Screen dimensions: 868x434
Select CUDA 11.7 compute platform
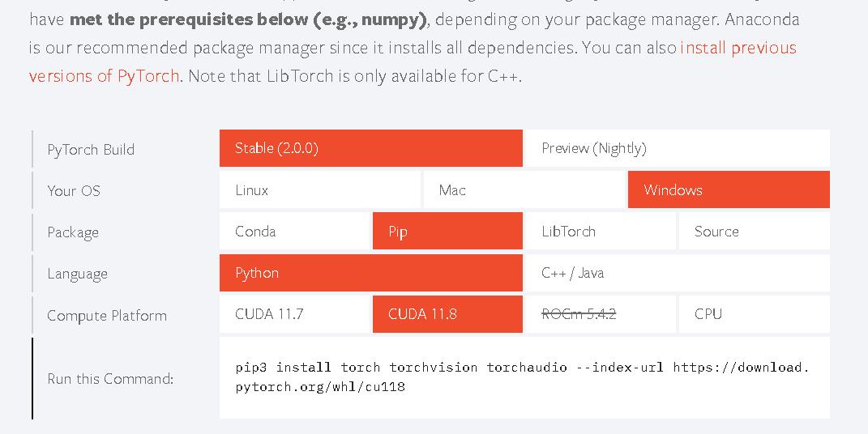pyautogui.click(x=294, y=314)
